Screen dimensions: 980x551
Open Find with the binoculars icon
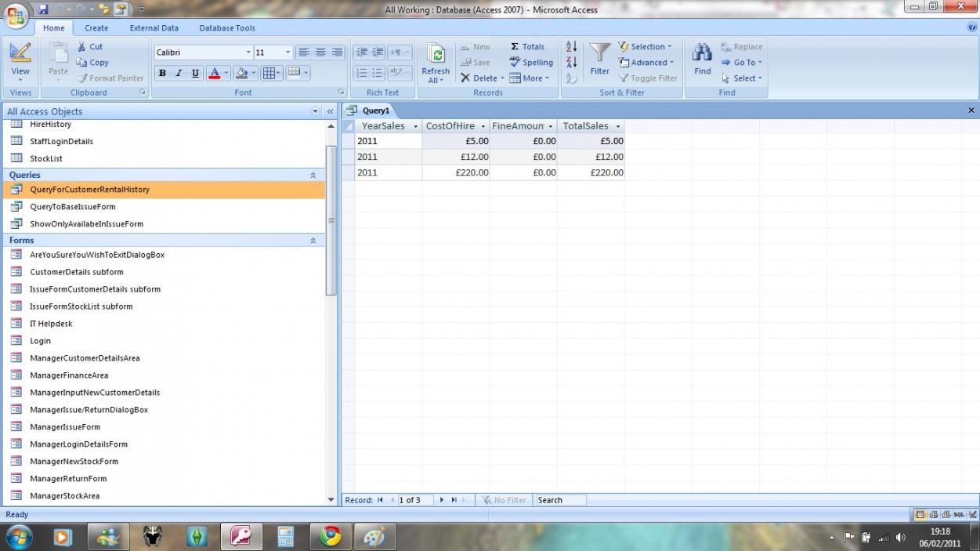[x=703, y=59]
